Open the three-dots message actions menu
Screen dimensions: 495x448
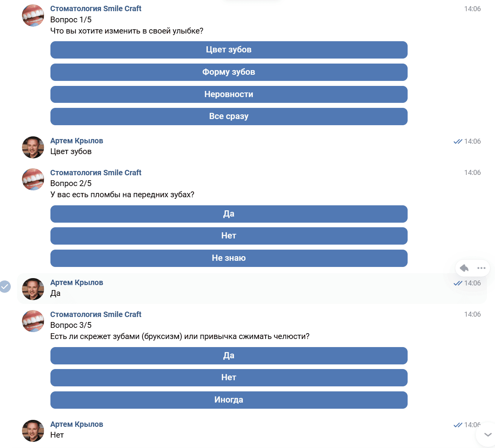[481, 268]
